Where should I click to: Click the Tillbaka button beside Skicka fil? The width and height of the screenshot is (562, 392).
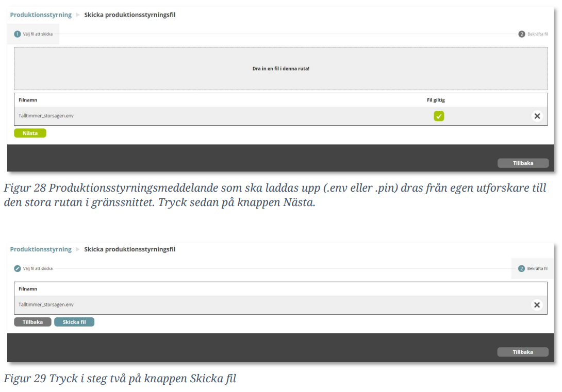32,322
